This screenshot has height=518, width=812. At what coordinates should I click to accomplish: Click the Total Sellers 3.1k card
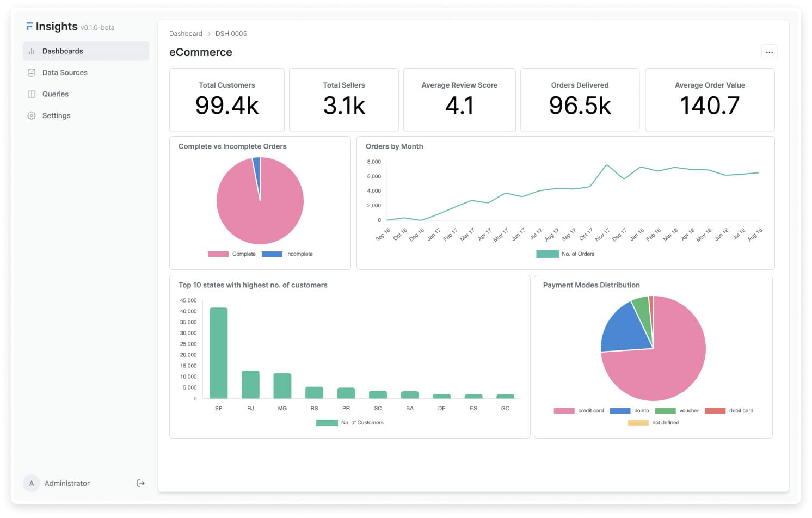(344, 100)
